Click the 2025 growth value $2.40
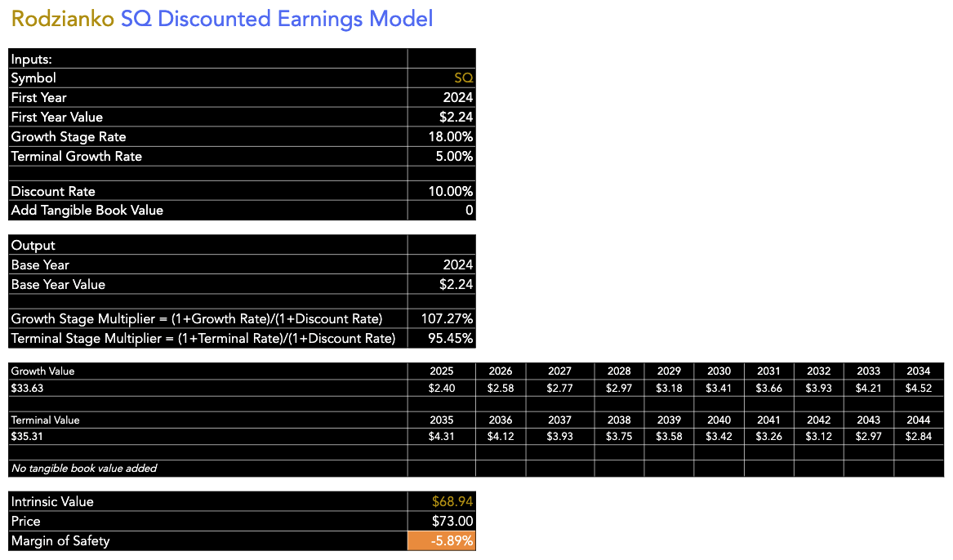Screen dimensions: 953x560 click(441, 388)
